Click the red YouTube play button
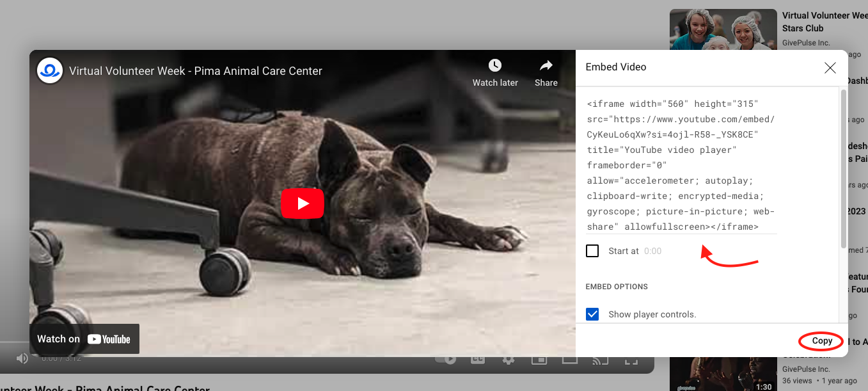868x391 pixels. point(303,203)
